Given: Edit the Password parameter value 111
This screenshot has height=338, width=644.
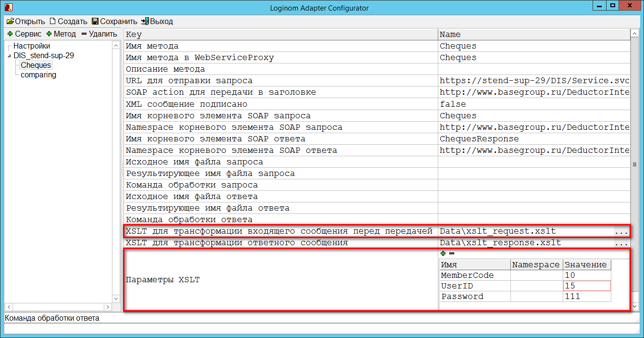Looking at the screenshot, I should [x=587, y=296].
